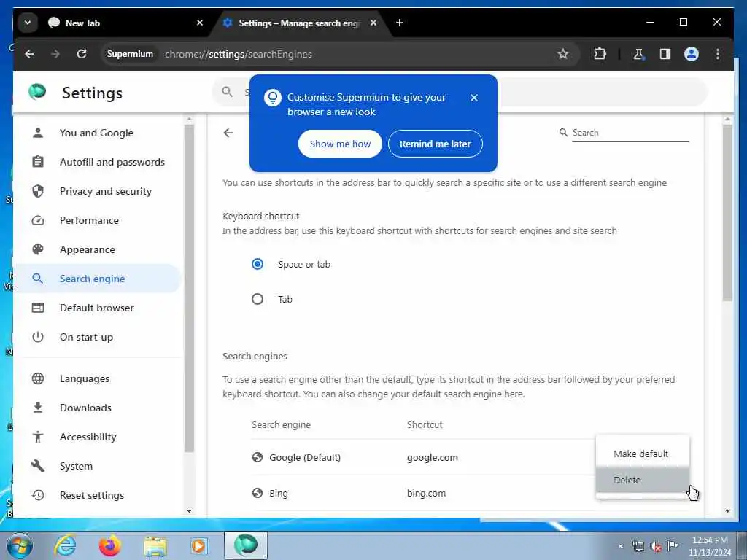This screenshot has height=560, width=747.
Task: Click the browser forward arrow
Action: (x=55, y=54)
